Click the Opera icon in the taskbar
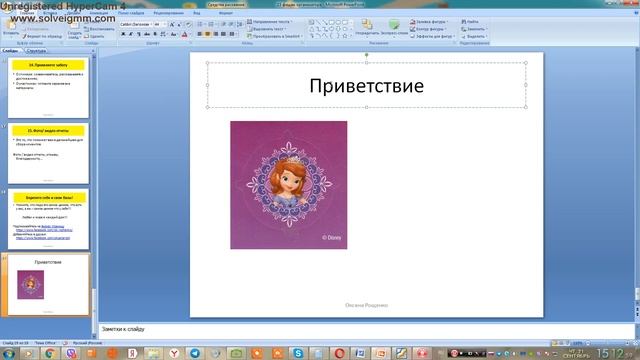Image resolution: width=640 pixels, height=360 pixels. tap(339, 353)
